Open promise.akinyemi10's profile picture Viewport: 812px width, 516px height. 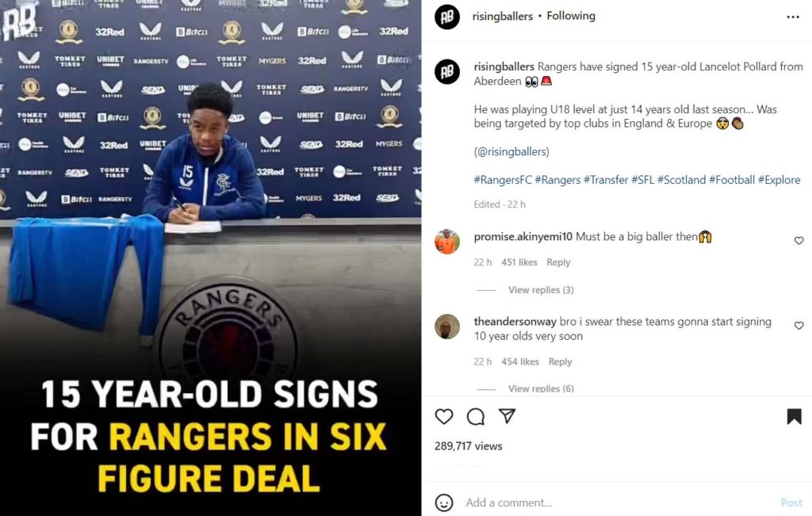pos(447,241)
